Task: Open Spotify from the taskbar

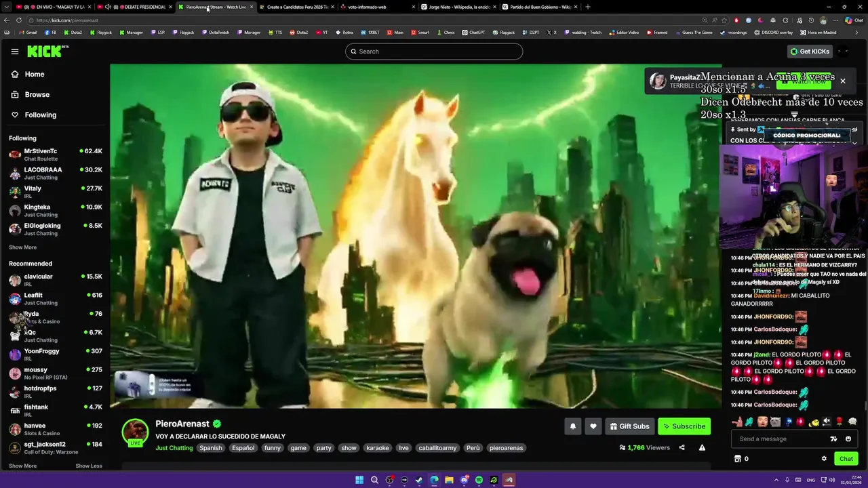Action: (479, 480)
